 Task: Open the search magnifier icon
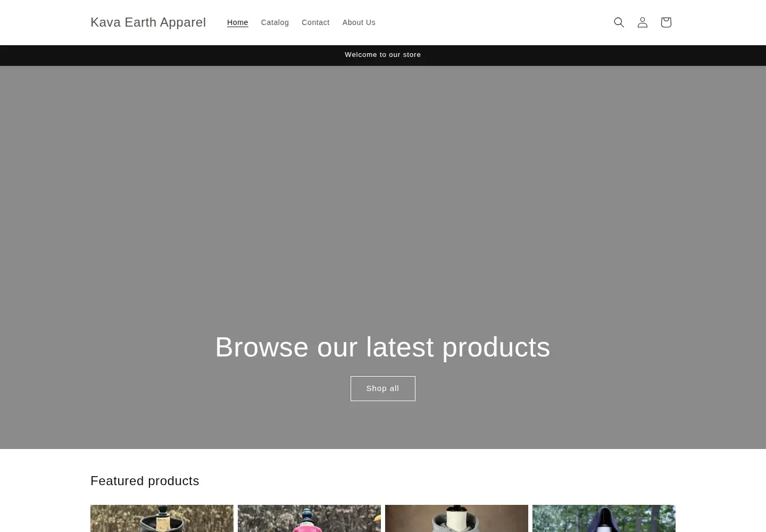pyautogui.click(x=619, y=22)
